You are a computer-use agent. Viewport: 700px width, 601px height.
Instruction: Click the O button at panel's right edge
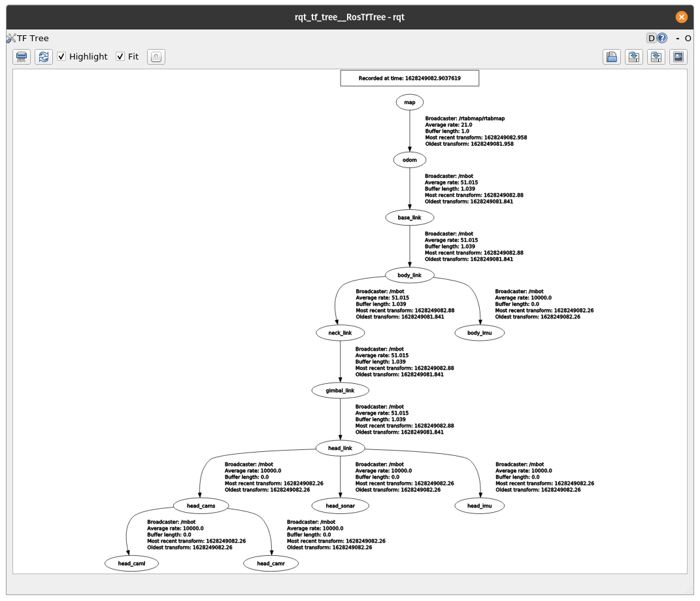[x=688, y=38]
